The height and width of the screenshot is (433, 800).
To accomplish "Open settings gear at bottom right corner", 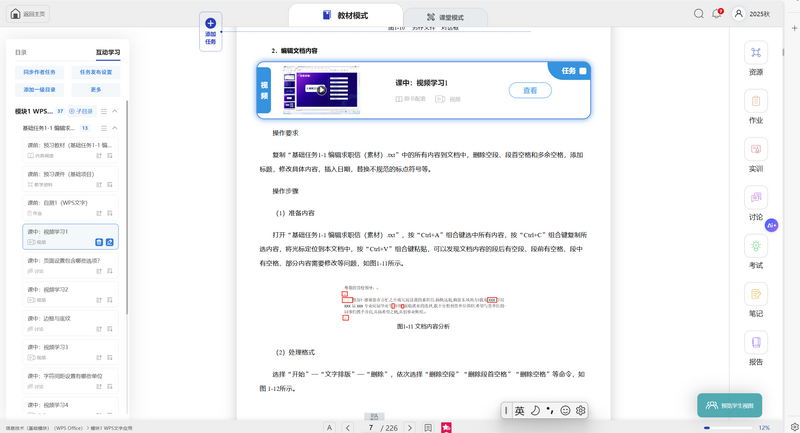I will (x=794, y=427).
